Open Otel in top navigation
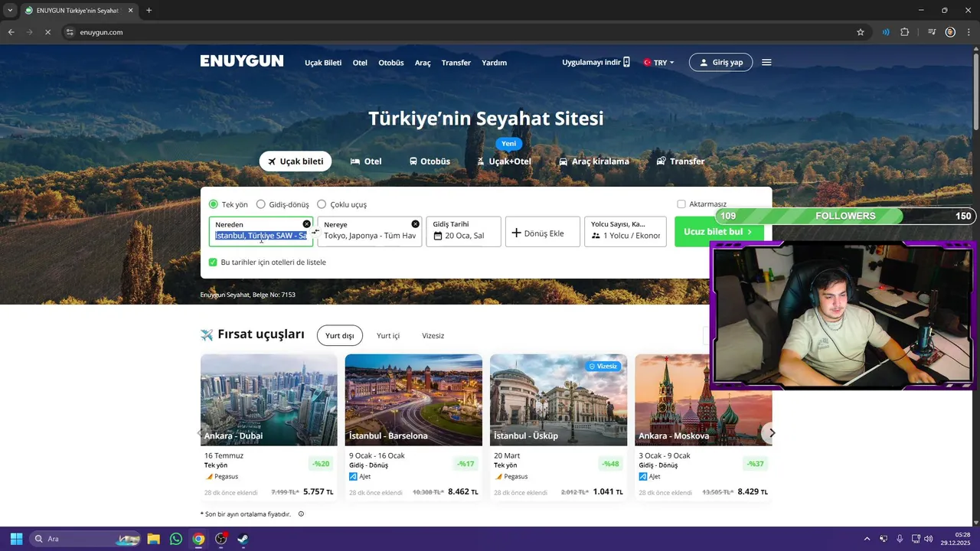Screen dimensions: 980x551 point(360,63)
